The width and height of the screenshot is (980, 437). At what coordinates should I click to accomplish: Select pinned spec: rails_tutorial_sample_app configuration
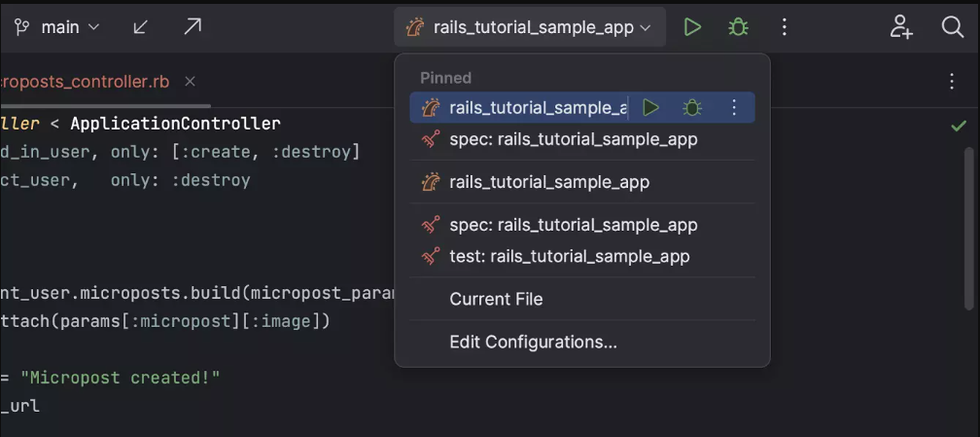[573, 139]
